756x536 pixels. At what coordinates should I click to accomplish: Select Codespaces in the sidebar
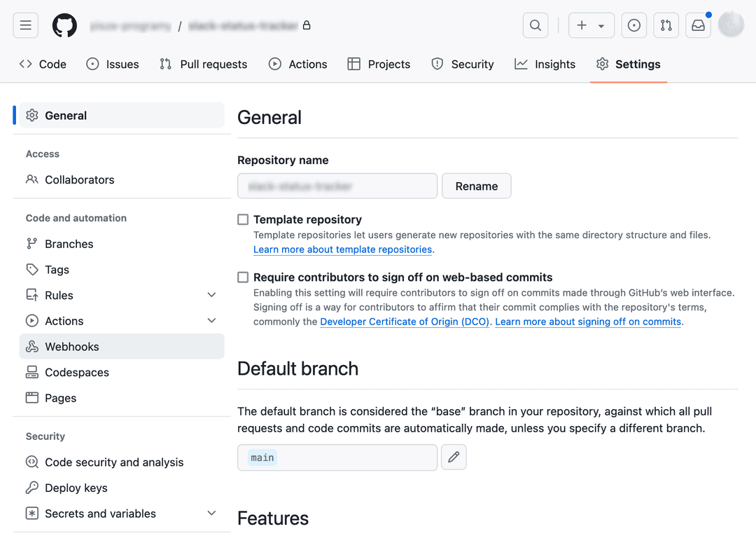(75, 372)
